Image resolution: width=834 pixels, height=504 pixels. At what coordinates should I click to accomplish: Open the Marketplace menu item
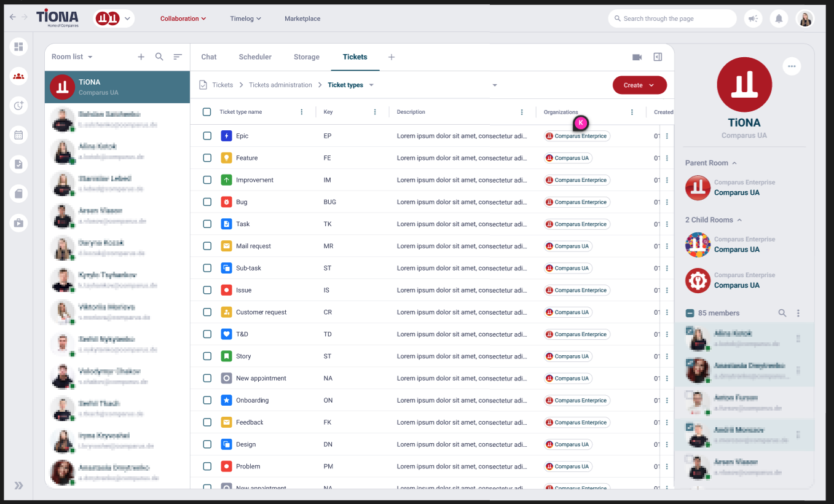point(302,18)
